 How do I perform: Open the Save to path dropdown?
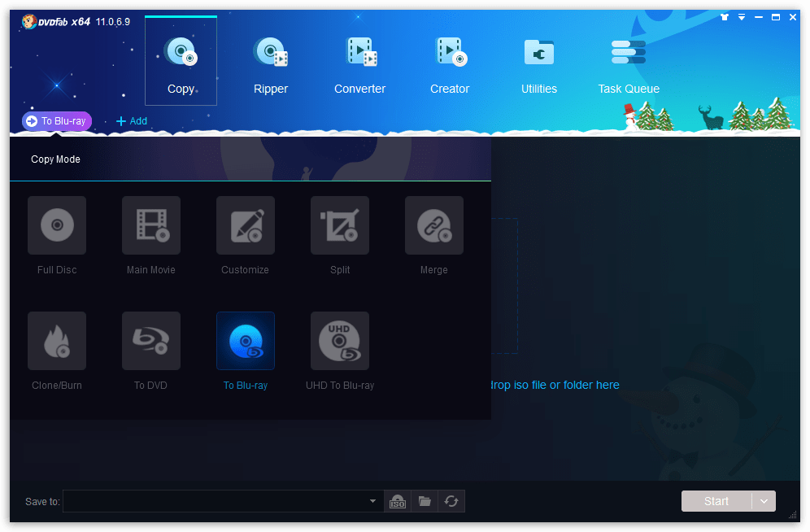pyautogui.click(x=372, y=501)
